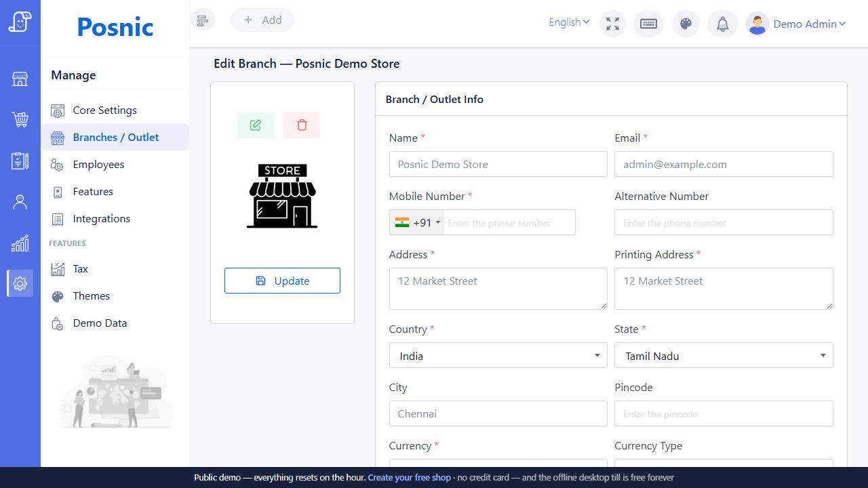Open the Country dropdown showing India
868x488 pixels.
(498, 355)
